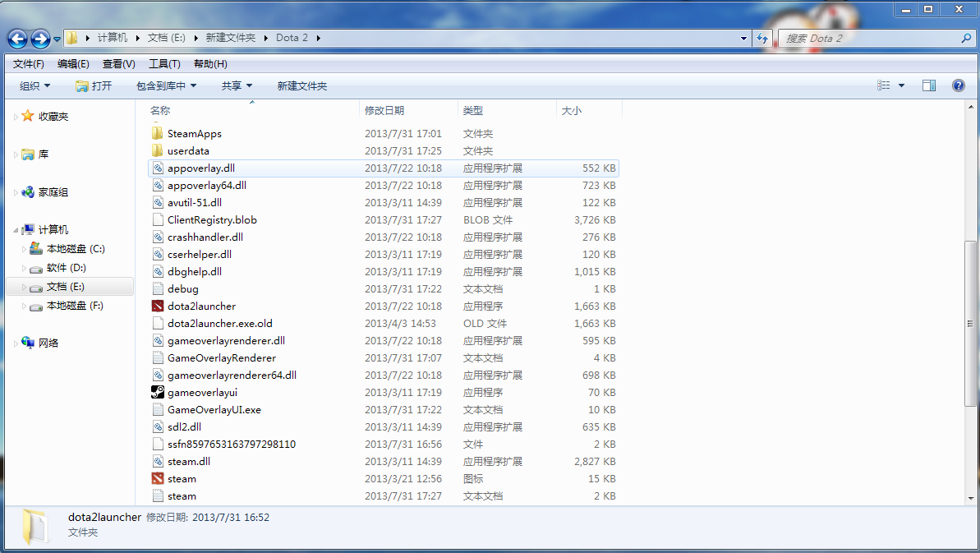Select gameoverlayrenderer.dll file icon

[158, 340]
